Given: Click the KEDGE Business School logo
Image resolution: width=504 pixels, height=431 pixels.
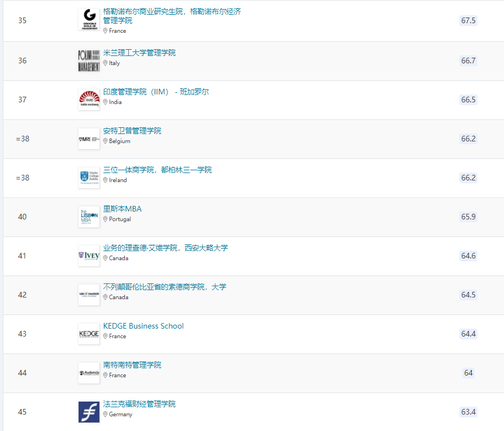Looking at the screenshot, I should 89,334.
